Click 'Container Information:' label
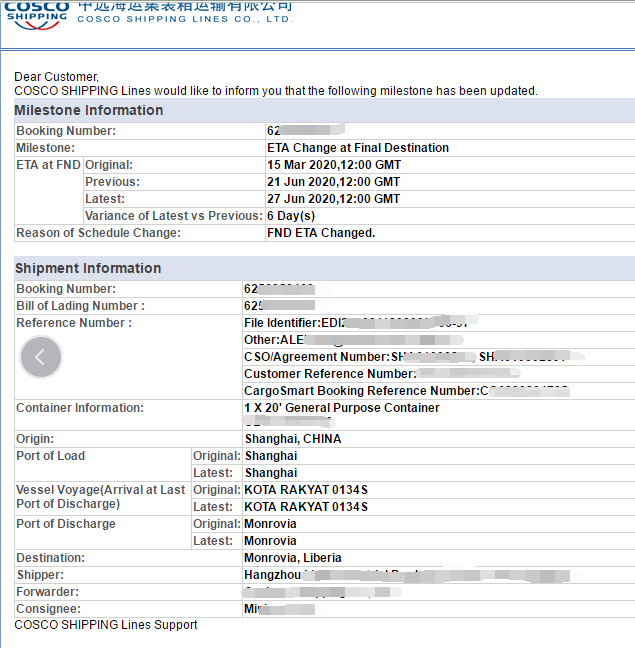Viewport: 635px width, 648px height. point(80,408)
